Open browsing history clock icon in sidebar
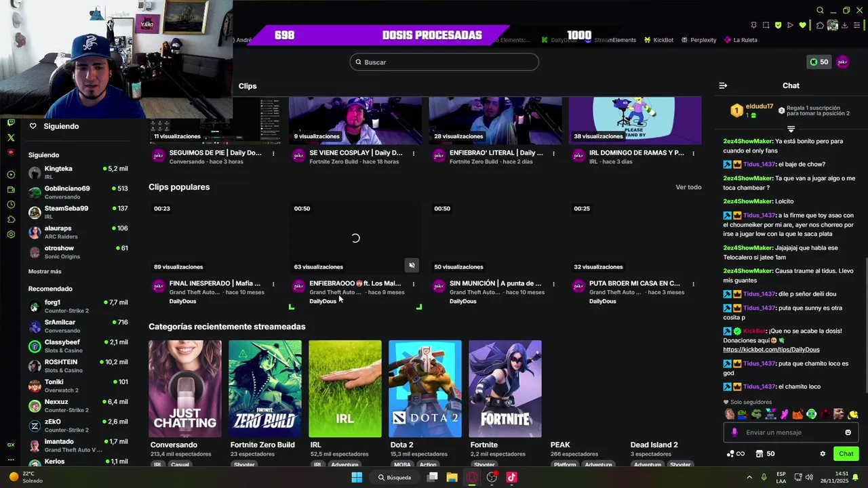Viewport: 868px width, 488px height. [x=11, y=205]
